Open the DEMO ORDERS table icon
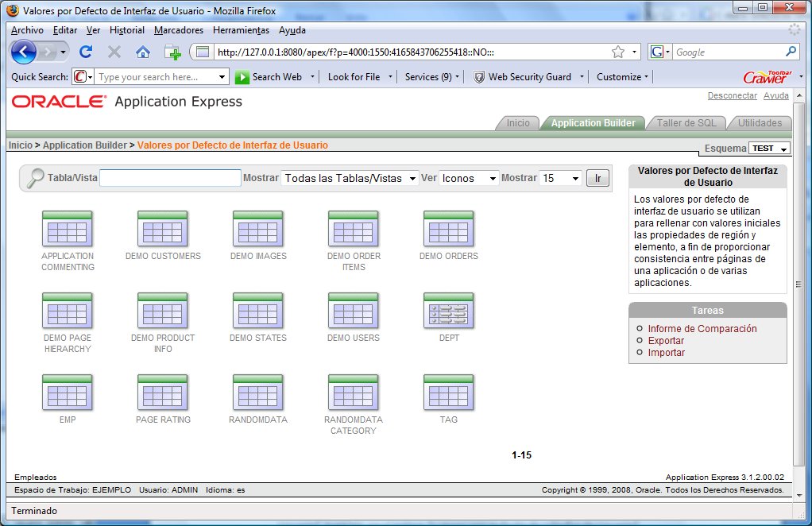The height and width of the screenshot is (526, 812). point(448,229)
